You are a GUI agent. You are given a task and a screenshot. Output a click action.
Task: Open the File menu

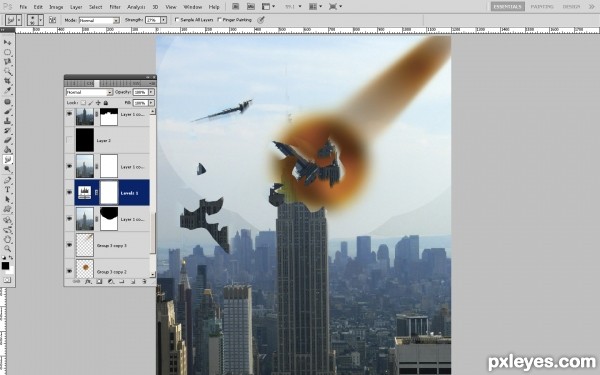[23, 7]
